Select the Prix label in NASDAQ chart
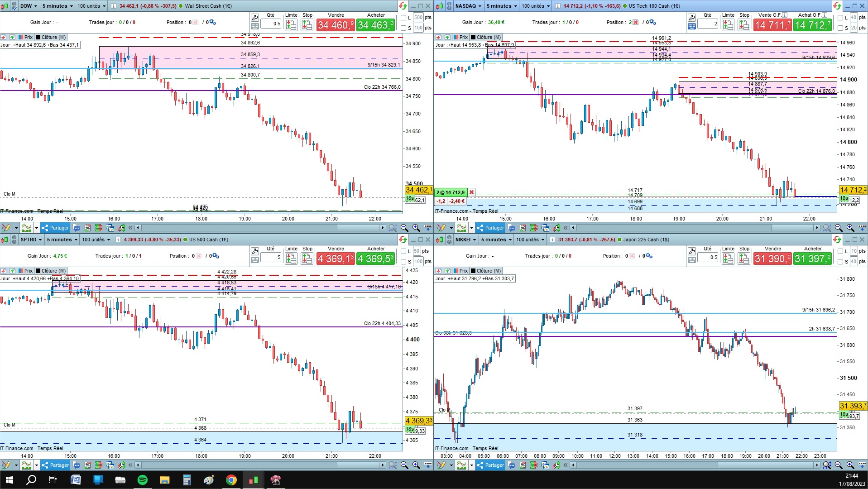This screenshot has width=868, height=489. point(460,37)
